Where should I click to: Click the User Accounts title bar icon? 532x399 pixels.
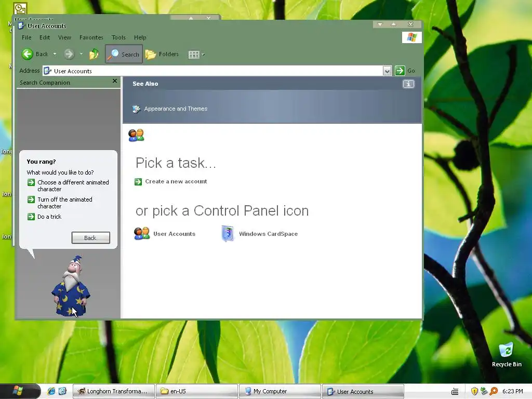click(x=21, y=26)
